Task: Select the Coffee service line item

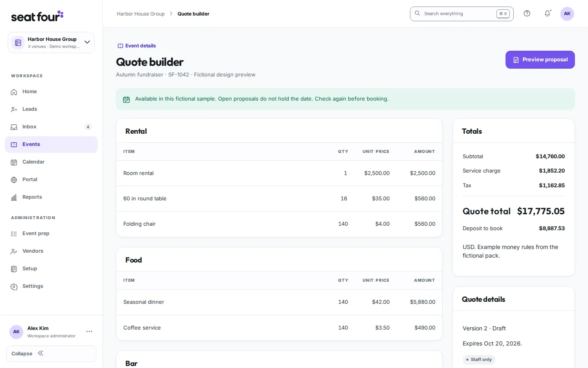Action: click(279, 328)
